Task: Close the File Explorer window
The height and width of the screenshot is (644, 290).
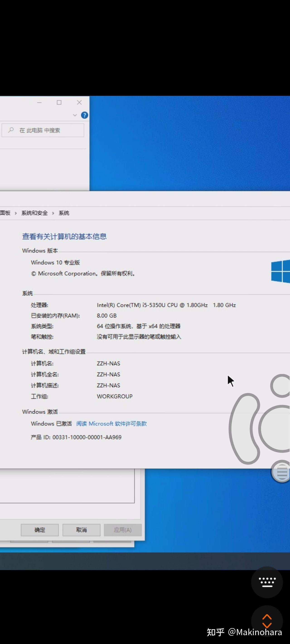Action: pos(79,103)
